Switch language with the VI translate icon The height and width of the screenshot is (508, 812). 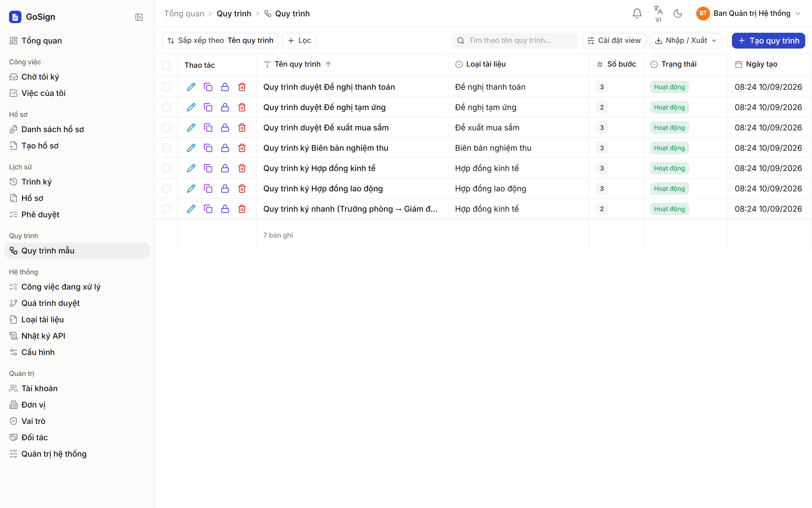click(658, 14)
